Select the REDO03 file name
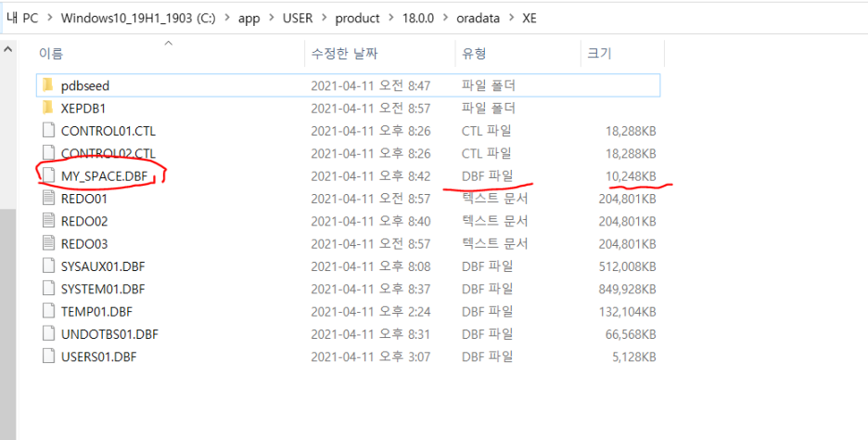The width and height of the screenshot is (868, 440). pos(84,244)
